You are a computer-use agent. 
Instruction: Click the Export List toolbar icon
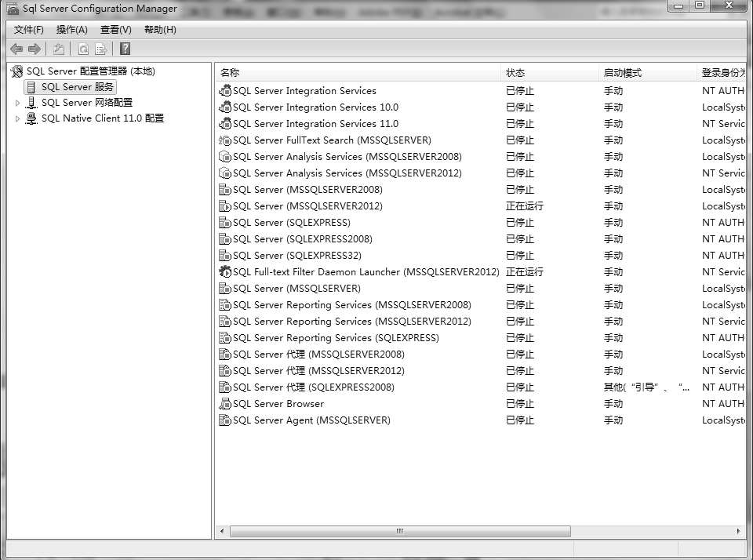pos(100,49)
